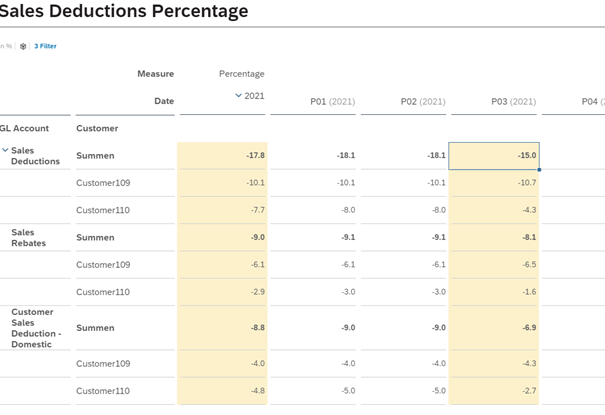The image size is (605, 415).
Task: Open the 3 Filter link
Action: (x=45, y=46)
